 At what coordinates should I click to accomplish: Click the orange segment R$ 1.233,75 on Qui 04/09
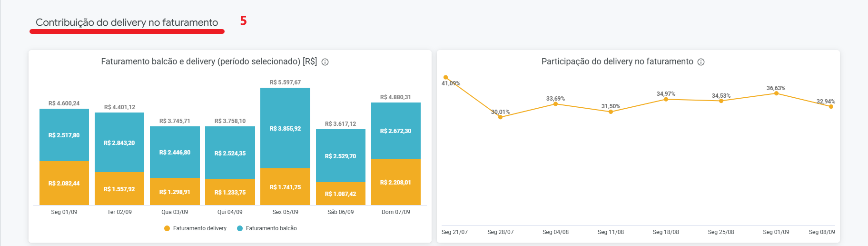click(x=230, y=192)
